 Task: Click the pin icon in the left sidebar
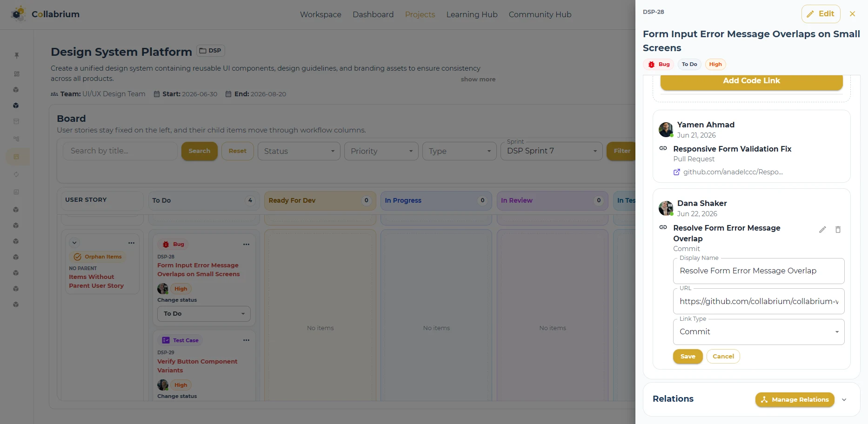click(17, 55)
